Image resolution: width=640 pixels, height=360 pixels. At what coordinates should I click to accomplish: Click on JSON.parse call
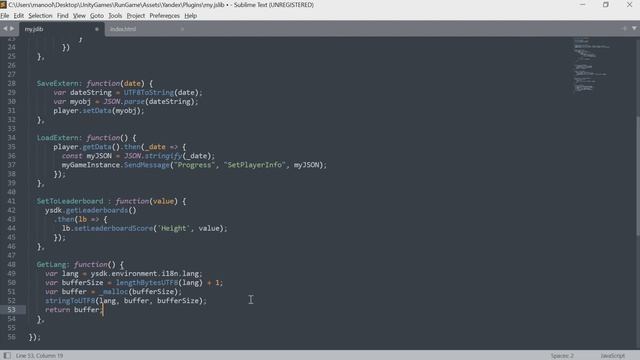[124, 101]
